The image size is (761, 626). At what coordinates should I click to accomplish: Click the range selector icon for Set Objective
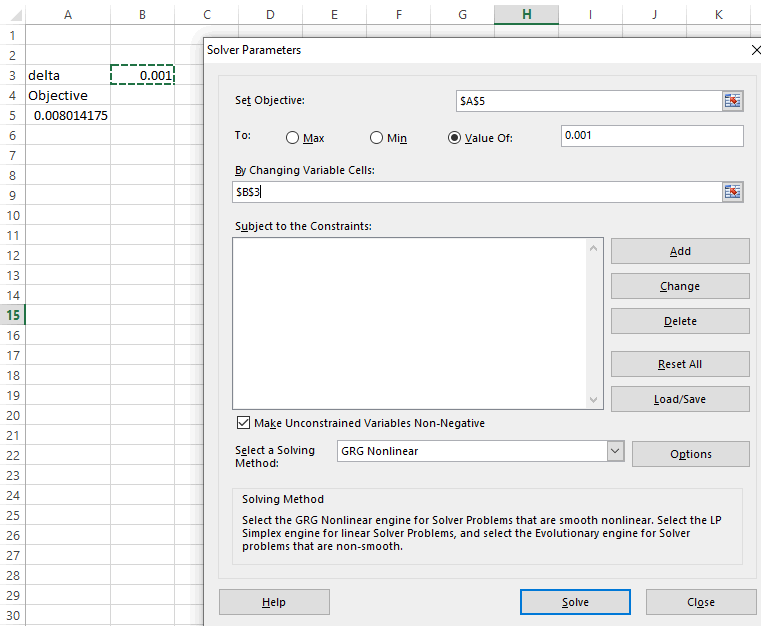(732, 101)
